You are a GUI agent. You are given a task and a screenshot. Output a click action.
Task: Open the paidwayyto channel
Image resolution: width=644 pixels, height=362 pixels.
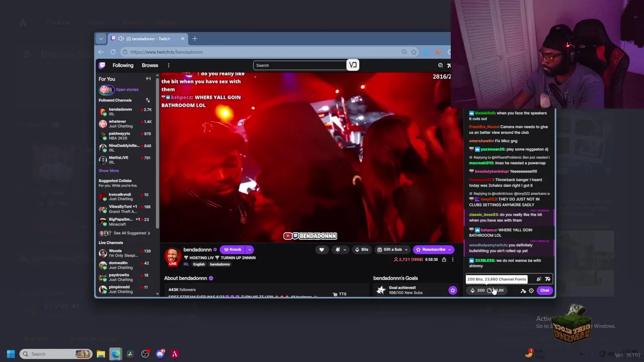pos(125,136)
